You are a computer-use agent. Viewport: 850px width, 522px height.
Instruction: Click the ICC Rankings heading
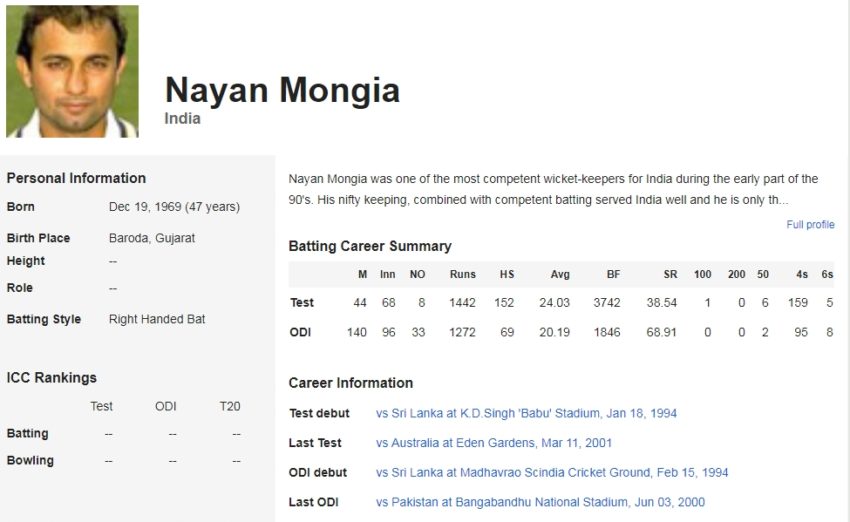[x=51, y=377]
